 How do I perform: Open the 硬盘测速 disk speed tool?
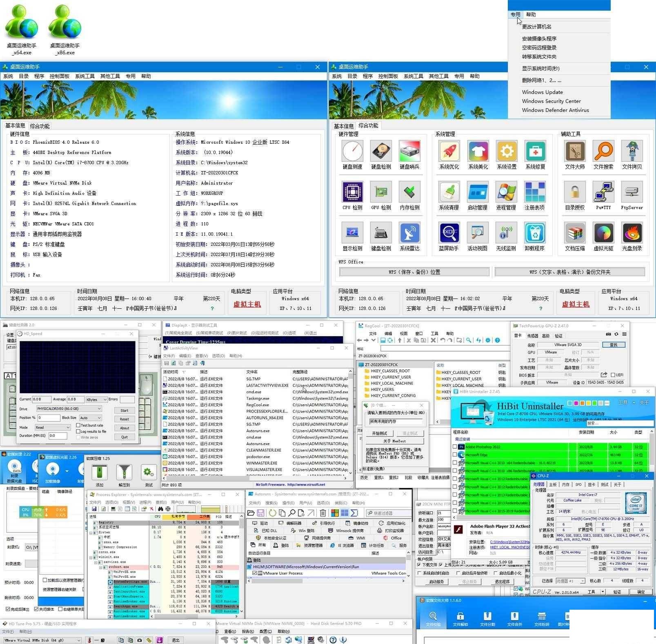[x=353, y=151]
